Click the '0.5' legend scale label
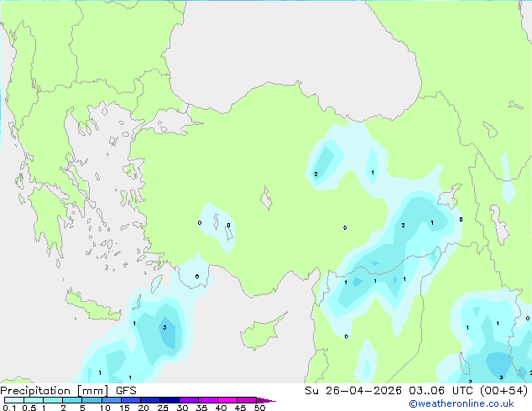 (x=29, y=408)
